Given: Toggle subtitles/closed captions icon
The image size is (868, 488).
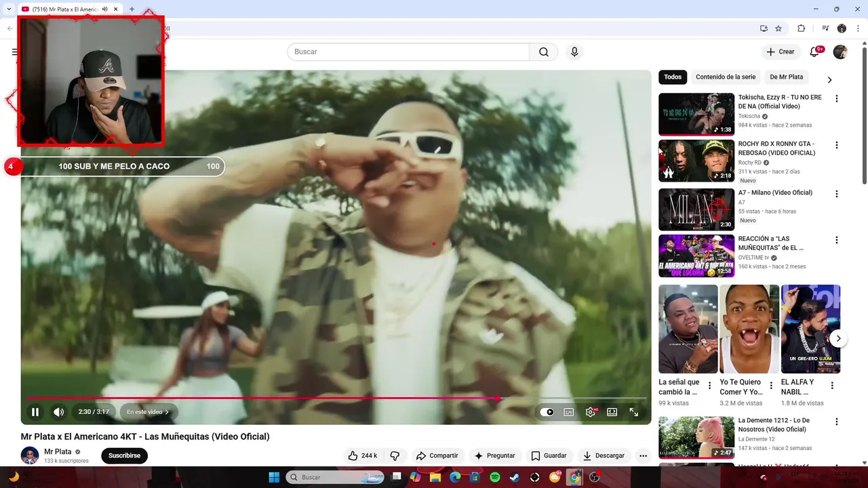Looking at the screenshot, I should [x=569, y=412].
